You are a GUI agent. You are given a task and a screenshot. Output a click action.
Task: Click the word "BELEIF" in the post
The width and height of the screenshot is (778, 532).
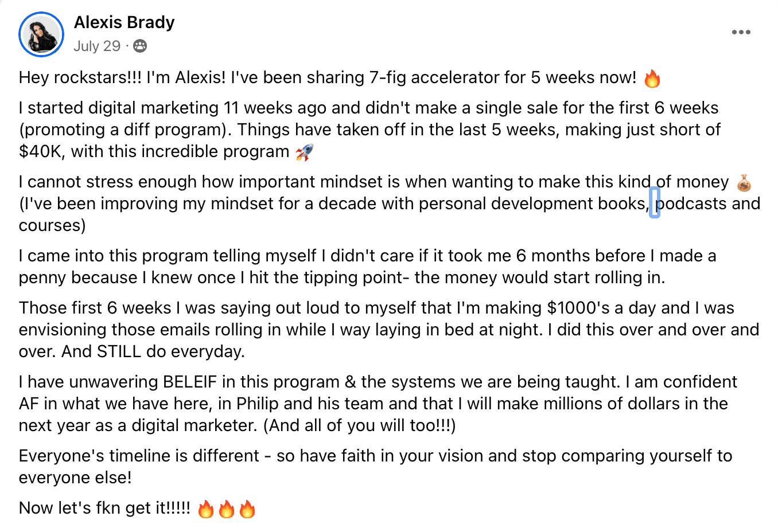pyautogui.click(x=190, y=382)
